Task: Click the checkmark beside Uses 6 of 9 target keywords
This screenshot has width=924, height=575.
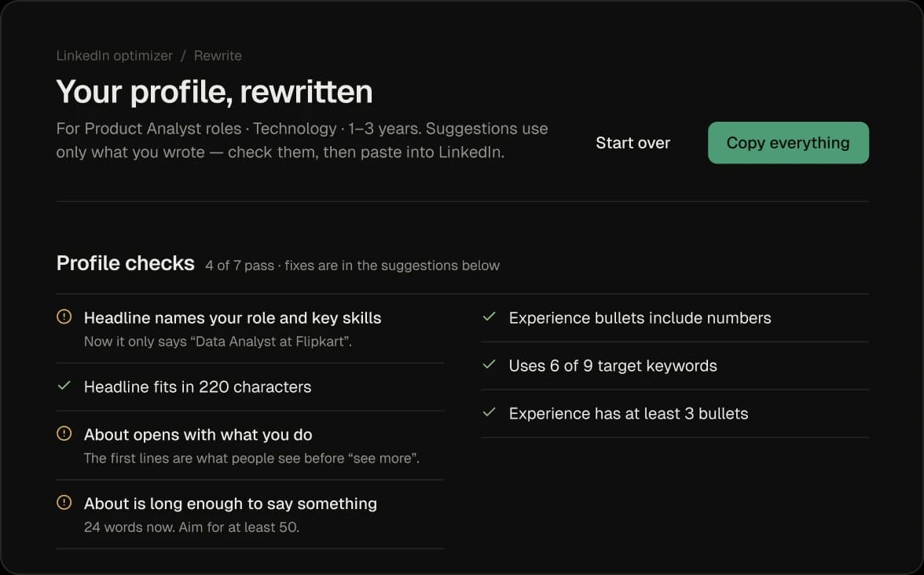Action: (x=489, y=364)
